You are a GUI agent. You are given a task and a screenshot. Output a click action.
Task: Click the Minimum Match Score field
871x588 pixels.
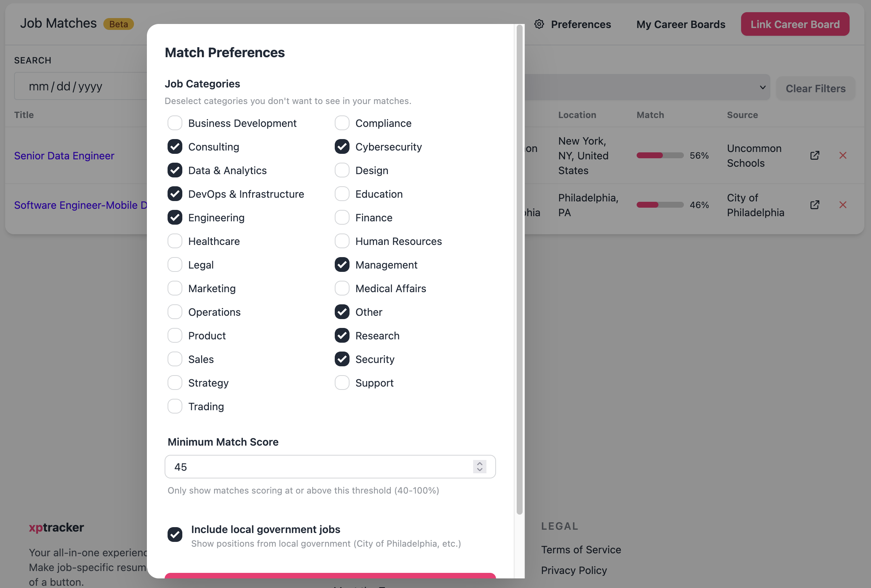pyautogui.click(x=330, y=467)
